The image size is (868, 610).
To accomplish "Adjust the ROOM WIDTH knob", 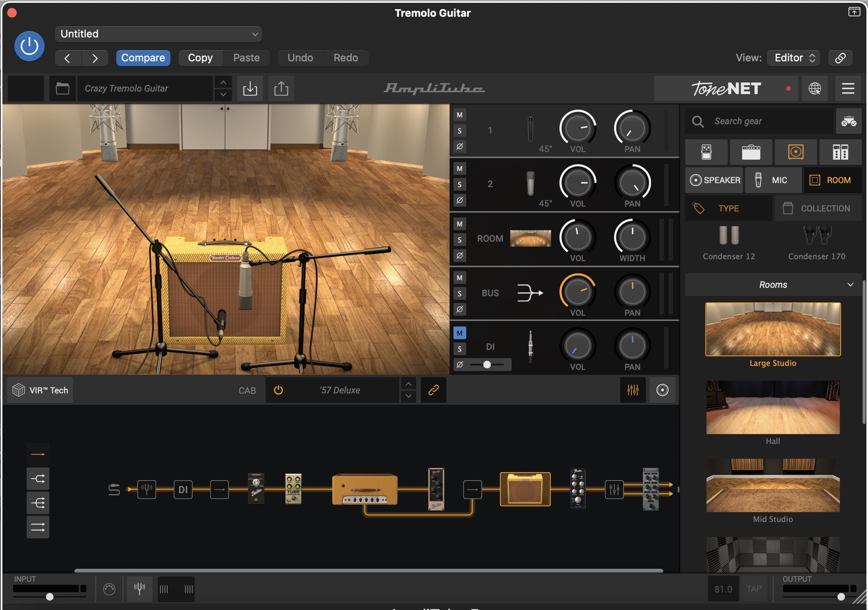I will click(x=632, y=237).
